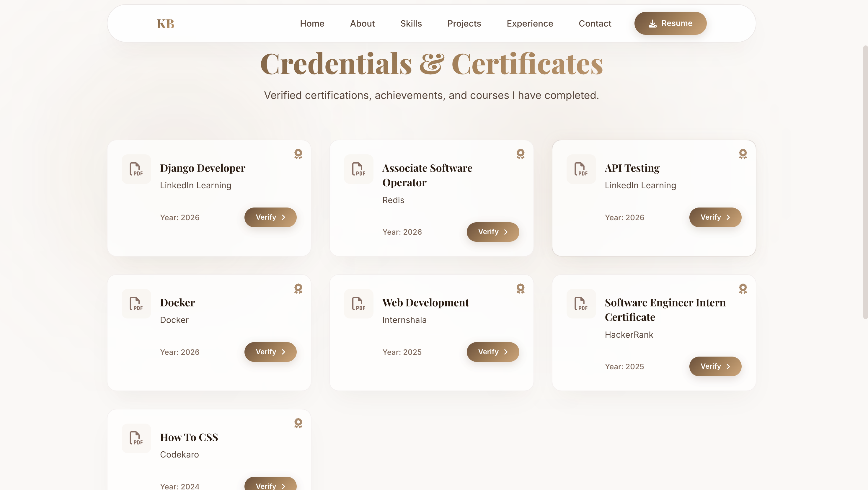Click the PDF icon on Associate Software Operator card
This screenshot has height=490, width=868.
tap(358, 169)
